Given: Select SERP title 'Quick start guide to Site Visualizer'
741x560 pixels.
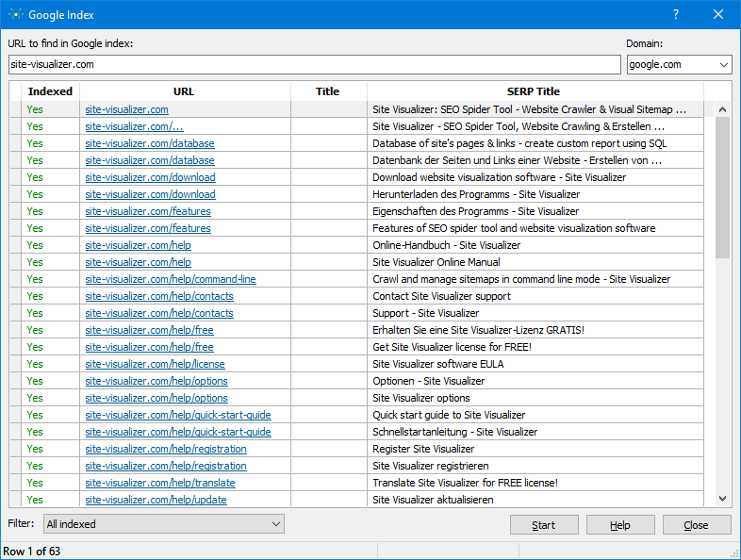Looking at the screenshot, I should click(449, 416).
